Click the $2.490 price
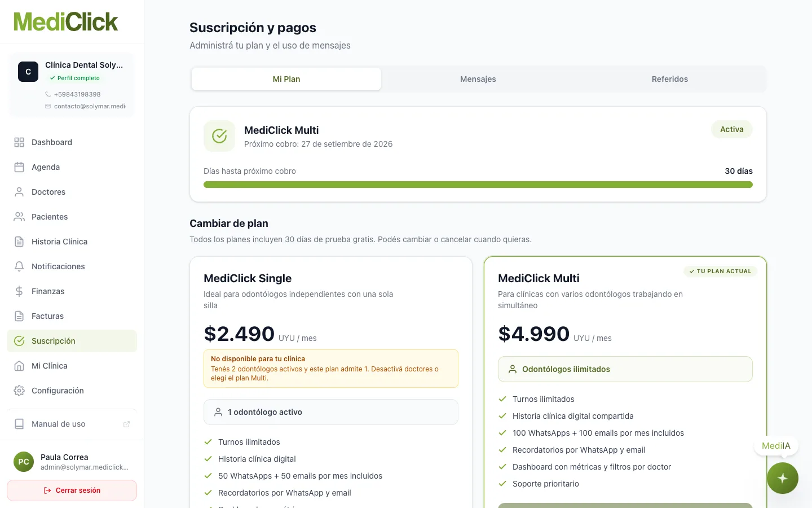 point(239,334)
